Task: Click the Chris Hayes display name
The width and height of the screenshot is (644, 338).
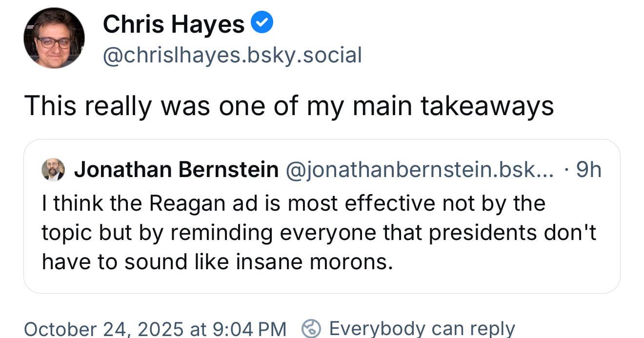Action: [x=173, y=24]
